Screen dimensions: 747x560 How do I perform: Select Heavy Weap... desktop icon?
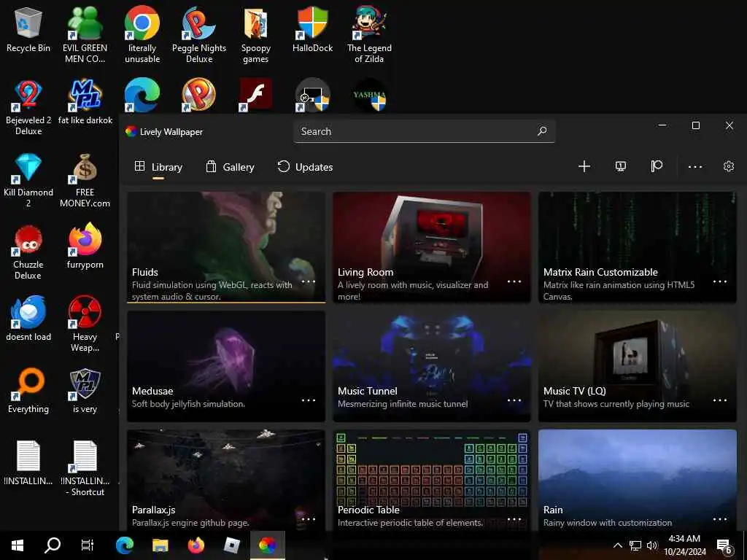(85, 324)
